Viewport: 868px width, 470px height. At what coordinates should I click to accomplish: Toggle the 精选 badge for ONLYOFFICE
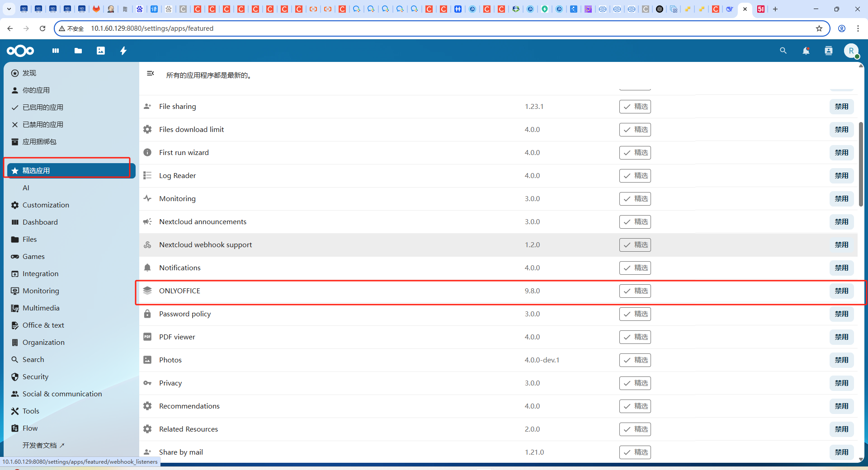tap(635, 291)
